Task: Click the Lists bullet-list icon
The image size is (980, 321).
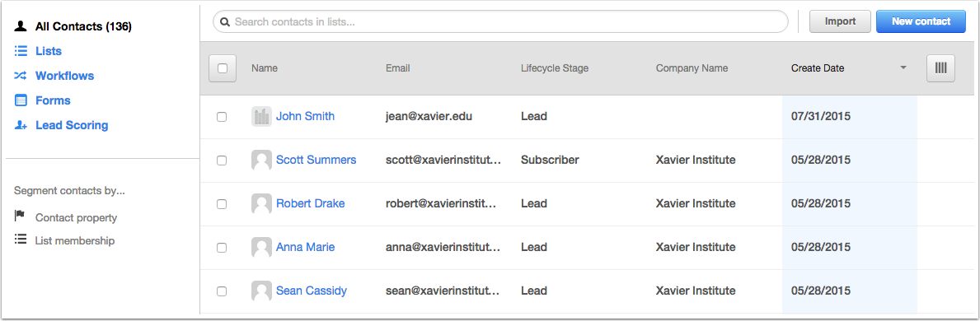Action: coord(21,50)
